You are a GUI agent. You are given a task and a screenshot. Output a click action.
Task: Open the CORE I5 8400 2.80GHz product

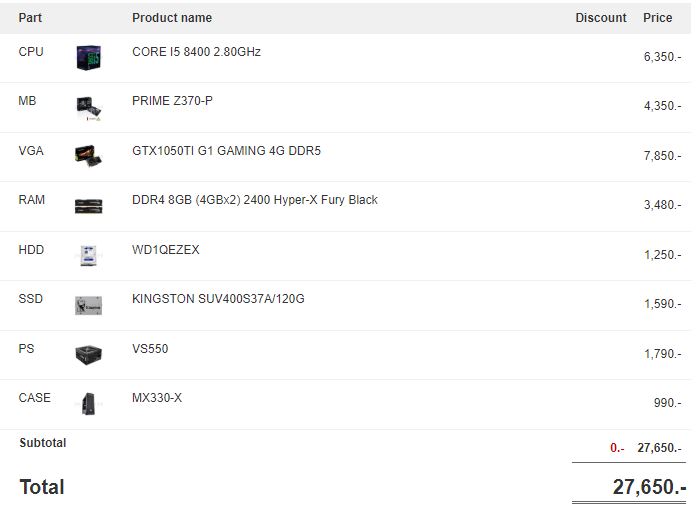[x=196, y=51]
